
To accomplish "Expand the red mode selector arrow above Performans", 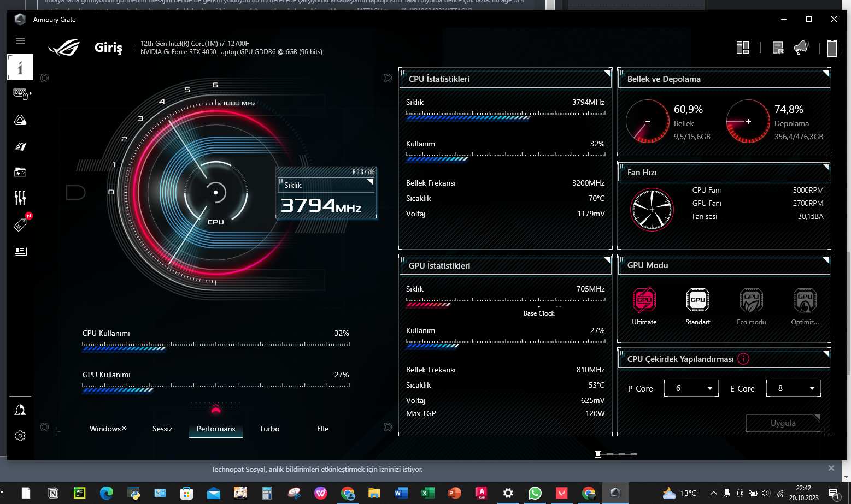I will (216, 409).
